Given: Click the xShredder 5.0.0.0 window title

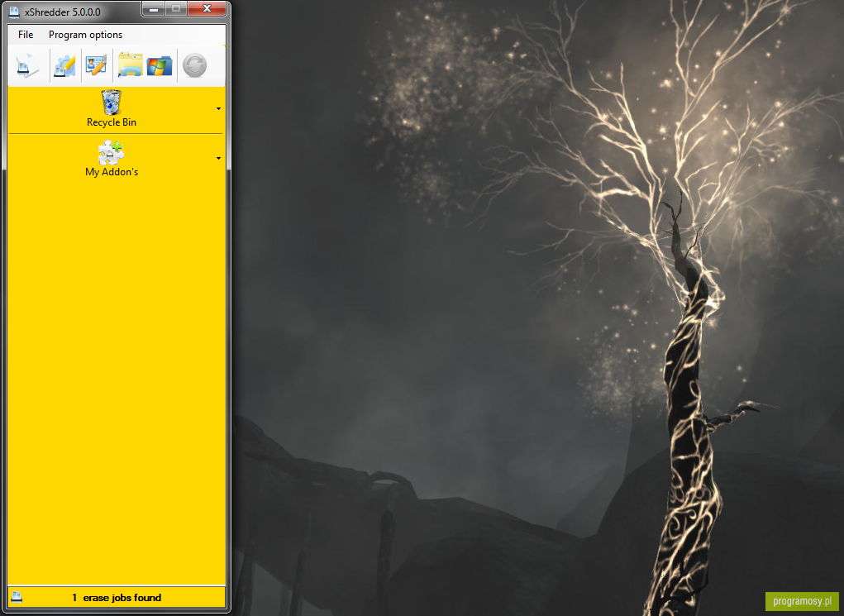Looking at the screenshot, I should pos(63,12).
